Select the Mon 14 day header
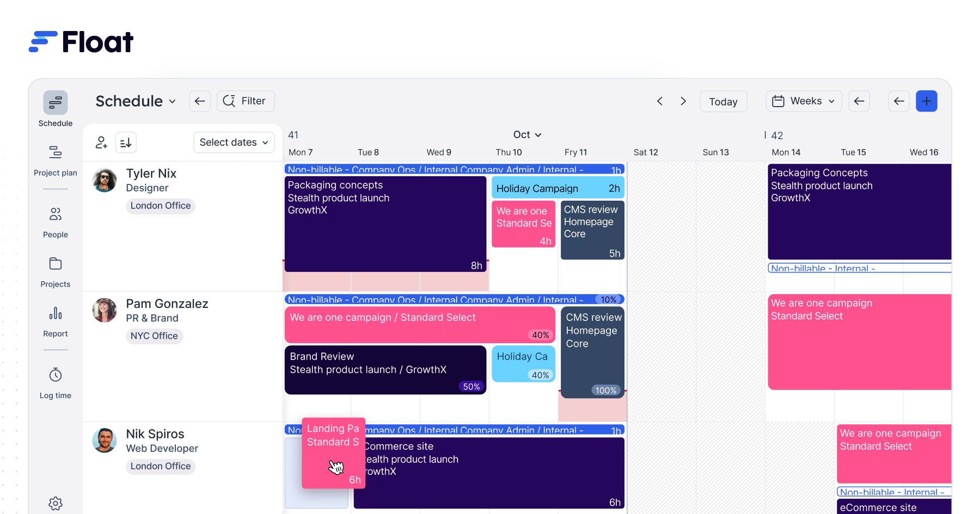 tap(786, 152)
